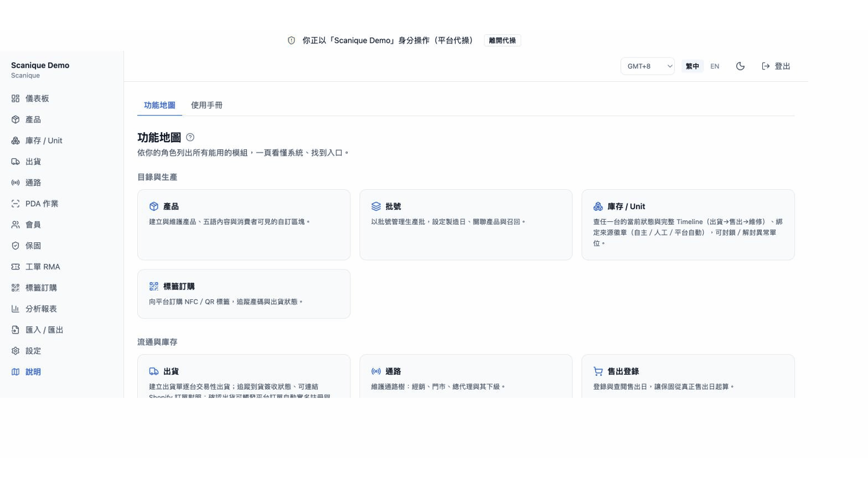Click the 標籤訂購 card description about NFC / QR
The height and width of the screenshot is (488, 868).
[x=226, y=301]
